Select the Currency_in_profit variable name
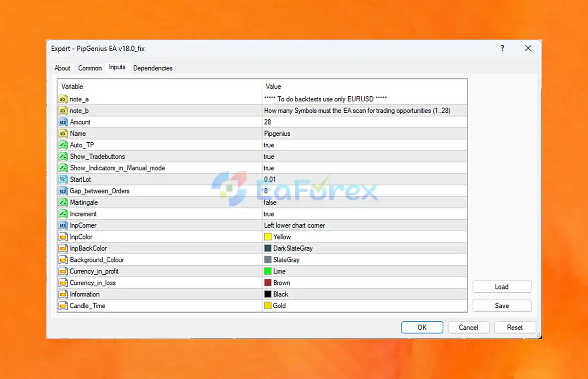The width and height of the screenshot is (588, 379). pyautogui.click(x=94, y=271)
